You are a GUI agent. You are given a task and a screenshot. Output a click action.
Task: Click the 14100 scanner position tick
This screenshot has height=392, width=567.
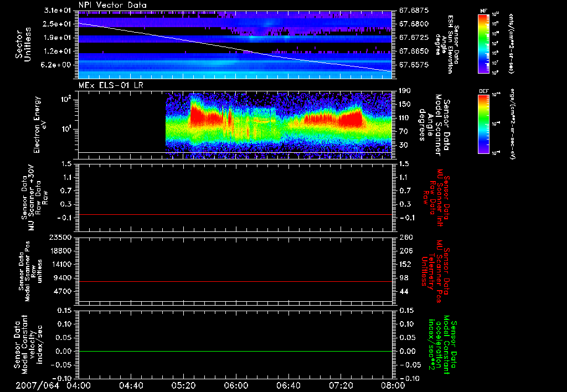coord(61,264)
